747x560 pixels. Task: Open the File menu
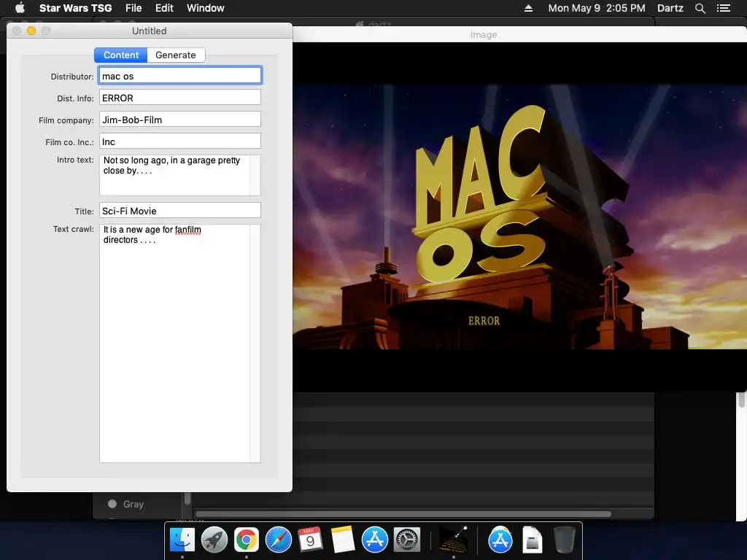pos(133,8)
